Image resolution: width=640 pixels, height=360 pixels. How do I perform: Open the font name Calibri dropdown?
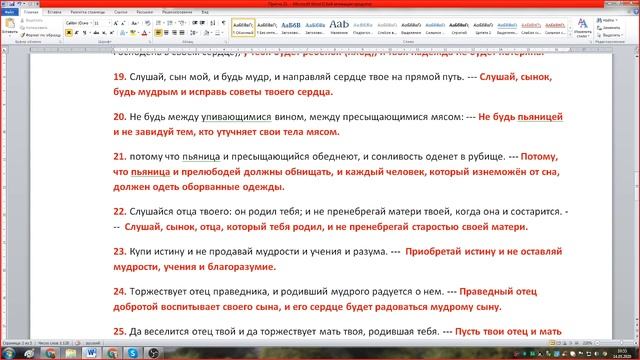(91, 23)
